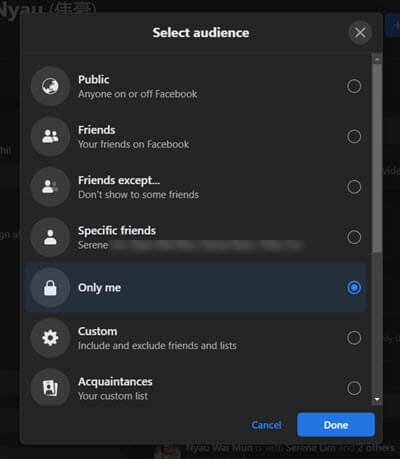
Task: Click the 'Friends' option label
Action: (x=97, y=130)
